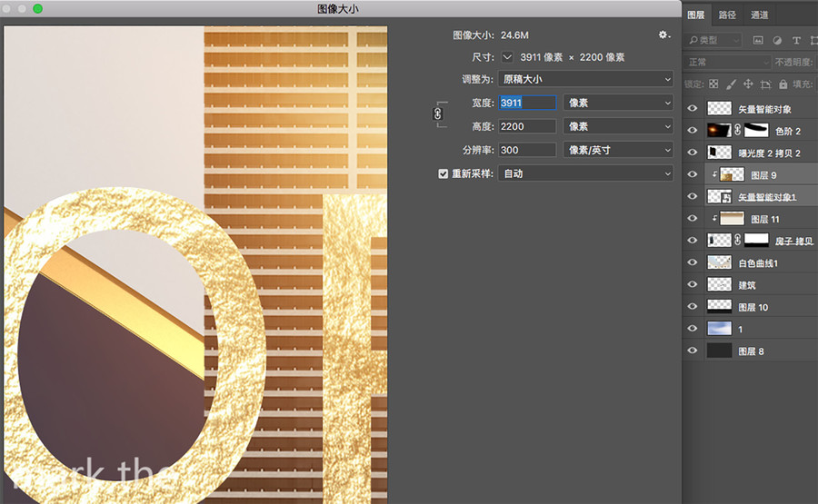This screenshot has height=504, width=818.
Task: Open the 尺寸 dimensions unit chevron
Action: [506, 57]
